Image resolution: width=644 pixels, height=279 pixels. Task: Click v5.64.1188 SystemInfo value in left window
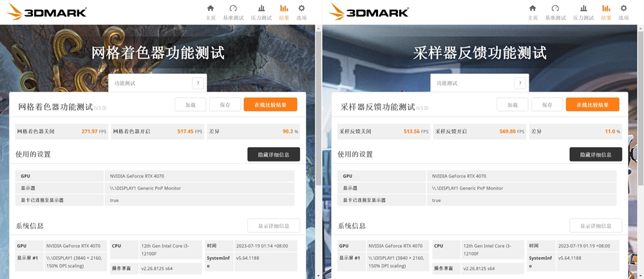248,258
